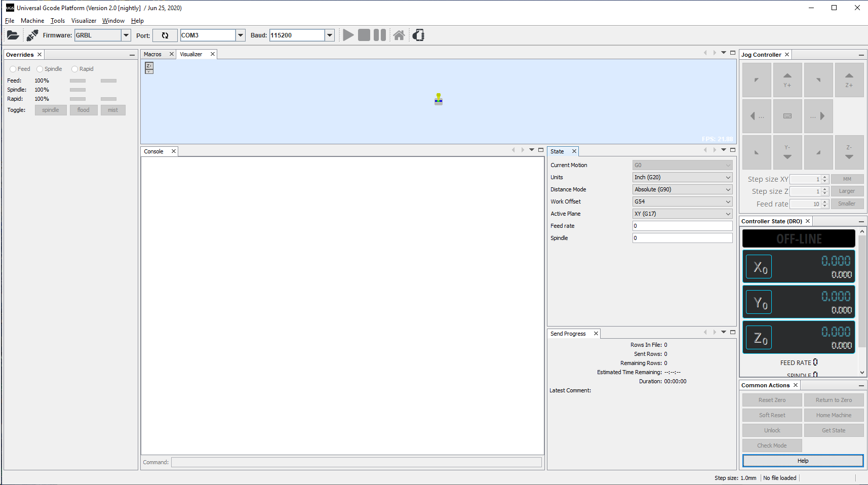This screenshot has height=485, width=868.
Task: Click the Help button in Common Actions
Action: point(803,461)
